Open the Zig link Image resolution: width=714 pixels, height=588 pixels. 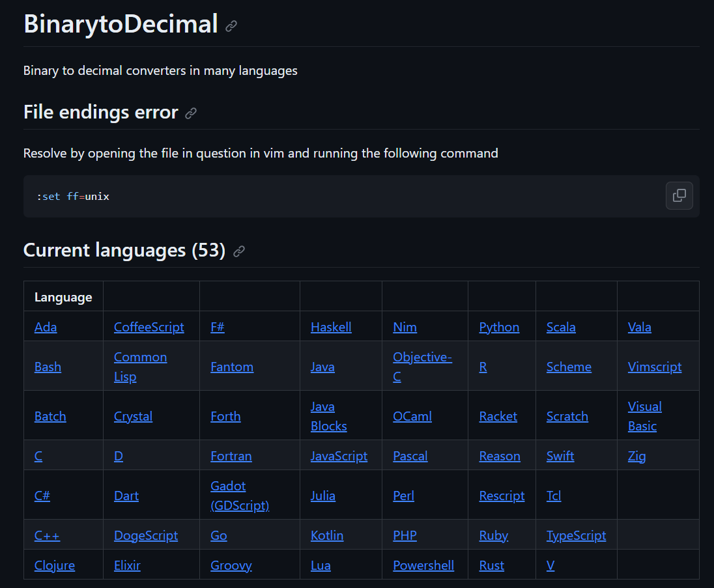pos(636,456)
